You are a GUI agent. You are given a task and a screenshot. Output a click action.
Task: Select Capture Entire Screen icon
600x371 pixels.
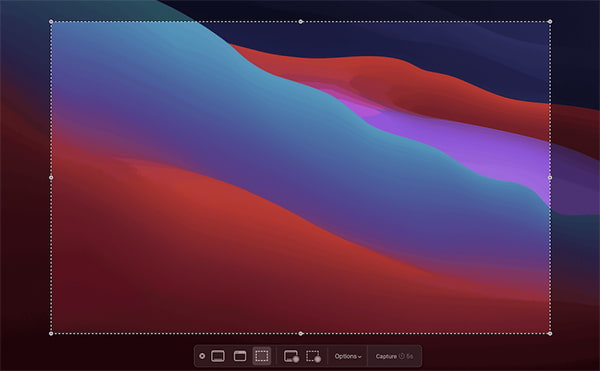point(218,356)
